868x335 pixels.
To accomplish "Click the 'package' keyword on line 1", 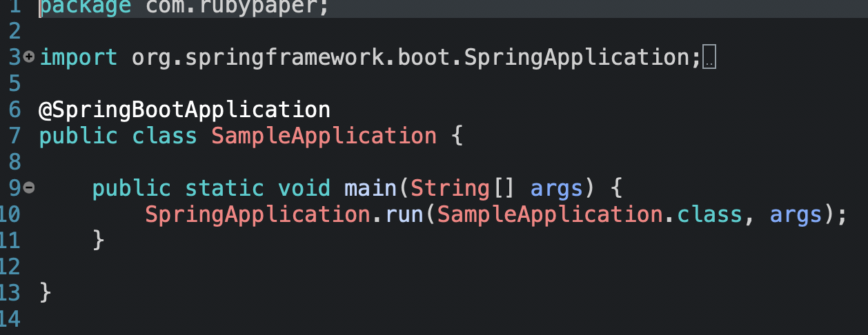I will 86,7.
